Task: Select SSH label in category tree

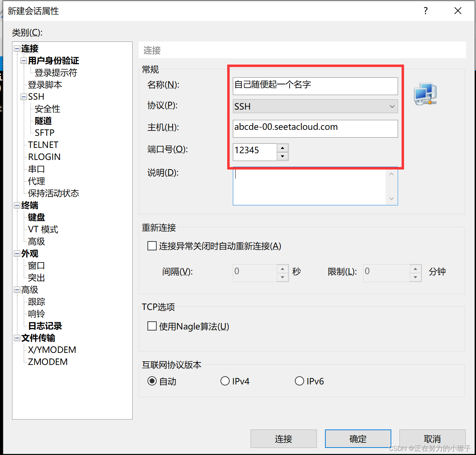Action: click(36, 97)
